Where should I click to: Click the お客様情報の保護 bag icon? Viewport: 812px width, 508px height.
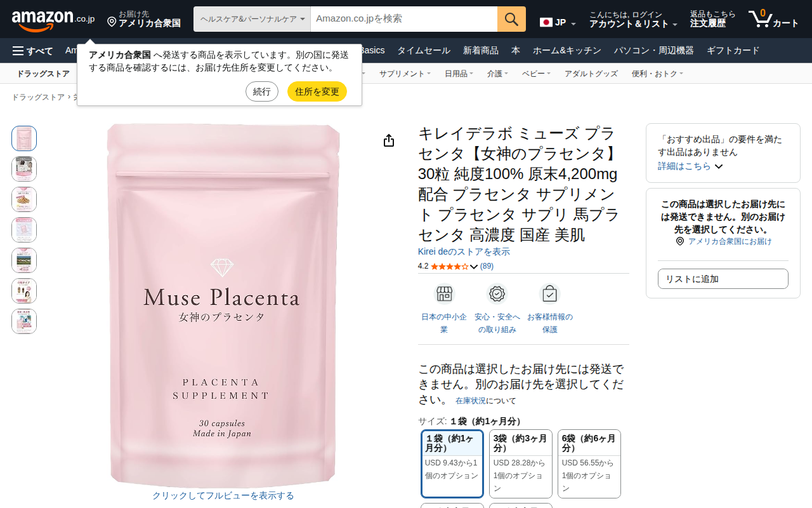coord(549,294)
